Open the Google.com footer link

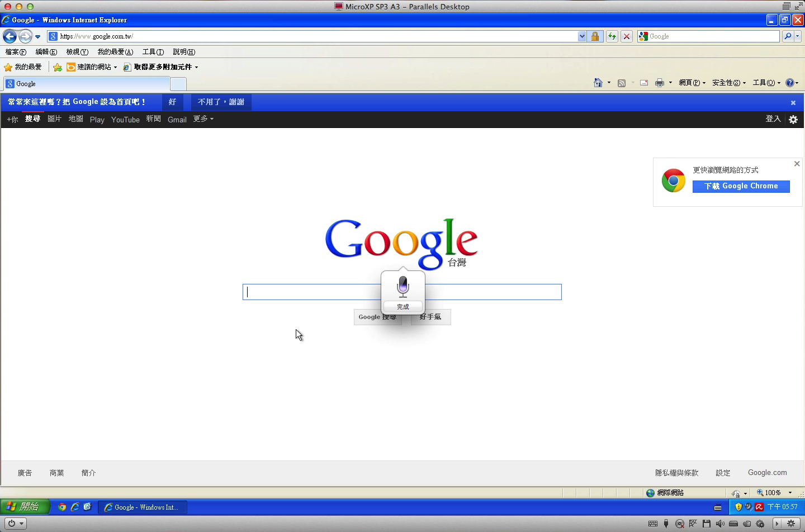[x=768, y=473]
